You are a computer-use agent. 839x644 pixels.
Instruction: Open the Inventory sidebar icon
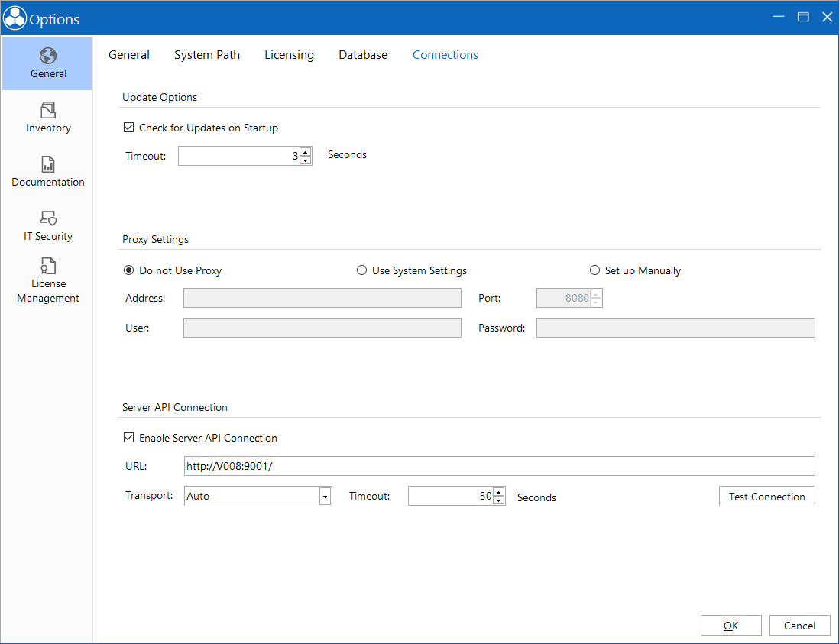[48, 110]
